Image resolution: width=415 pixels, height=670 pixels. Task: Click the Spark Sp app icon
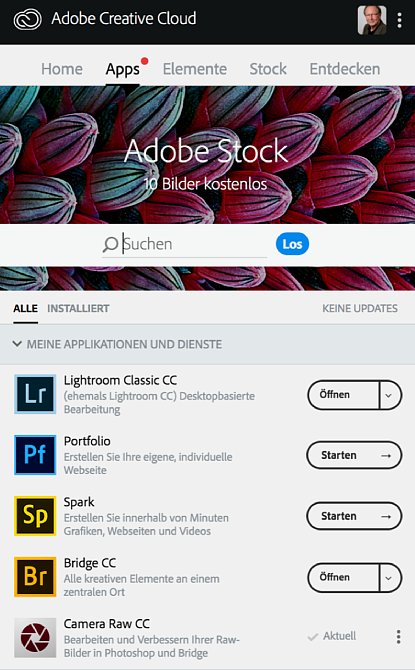click(35, 516)
